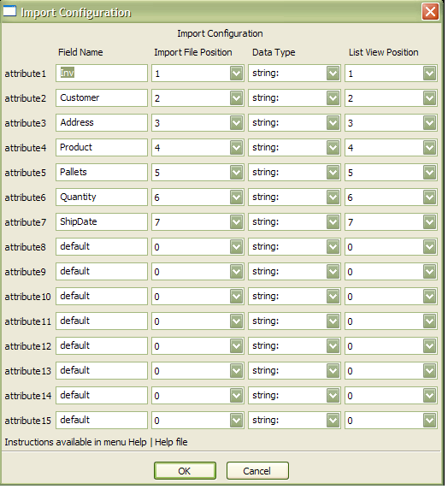Close the Import Configuration dialog
Screen dimensions: 448x489
tap(430, 12)
